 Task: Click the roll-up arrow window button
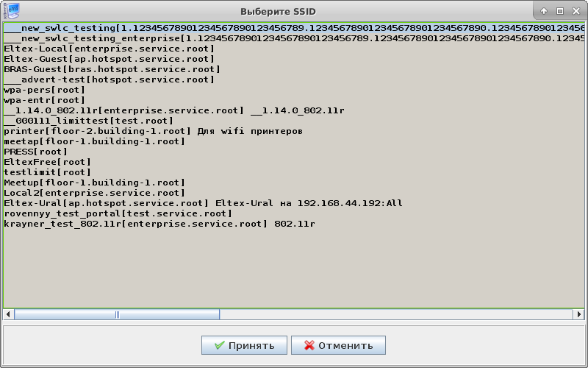pyautogui.click(x=544, y=11)
